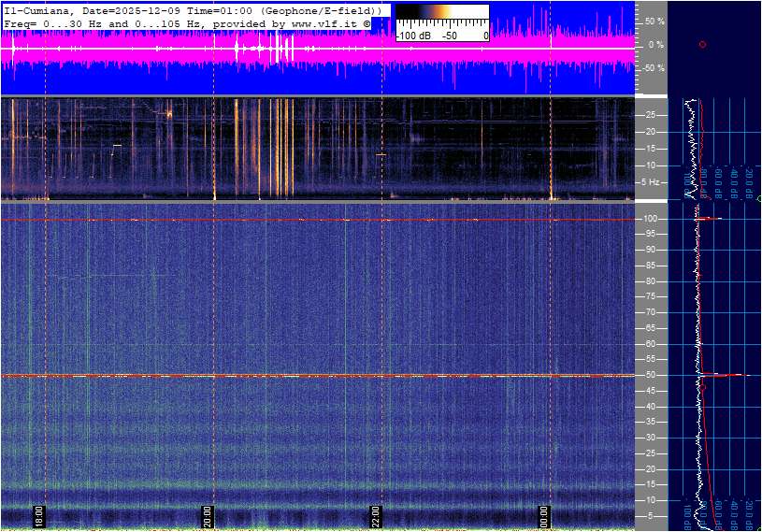
Task: Click the 18:00 time marker label
Action: [40, 516]
